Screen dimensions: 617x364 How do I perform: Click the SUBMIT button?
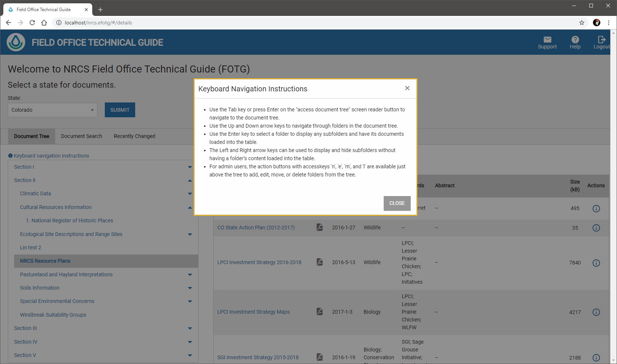click(x=120, y=110)
